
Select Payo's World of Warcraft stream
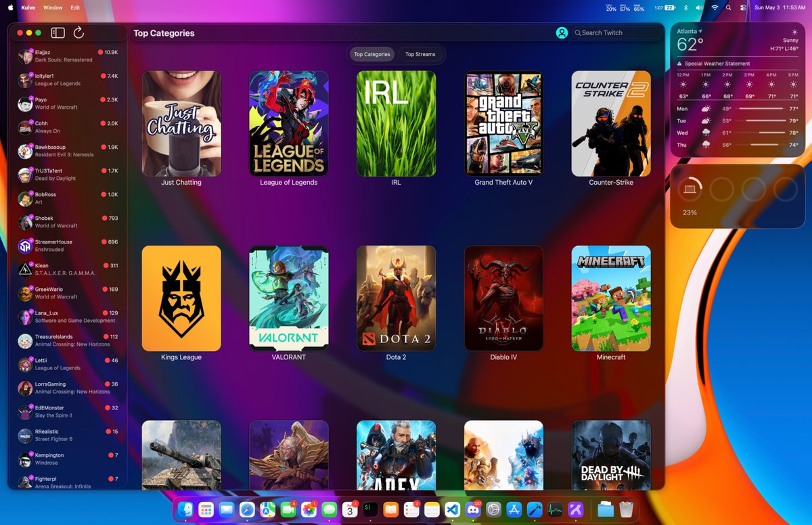[68, 104]
